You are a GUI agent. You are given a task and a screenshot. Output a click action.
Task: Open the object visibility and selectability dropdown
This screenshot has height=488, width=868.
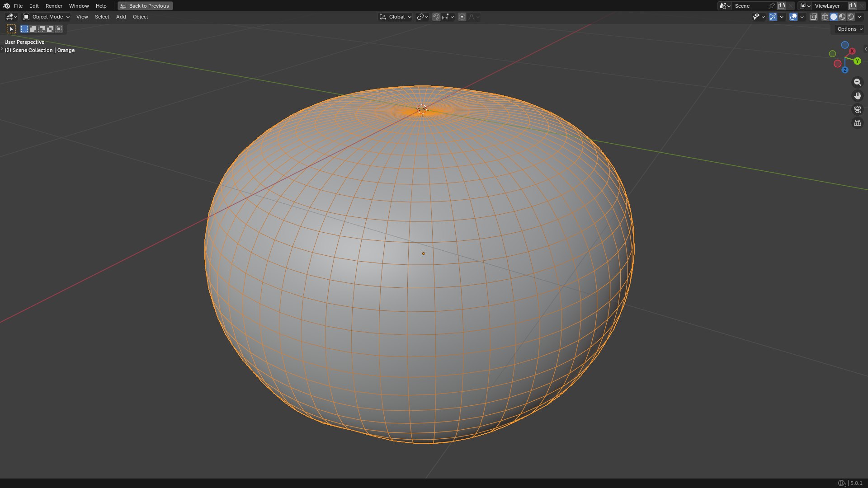click(759, 17)
